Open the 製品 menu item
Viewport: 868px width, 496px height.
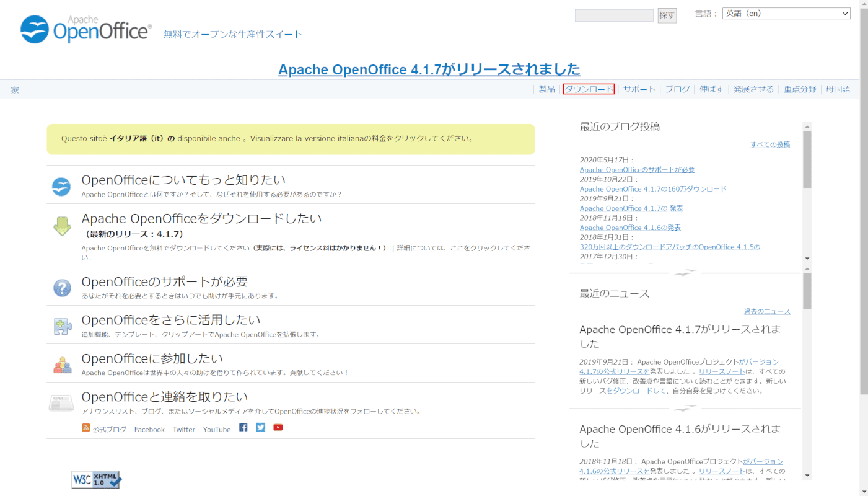click(547, 89)
